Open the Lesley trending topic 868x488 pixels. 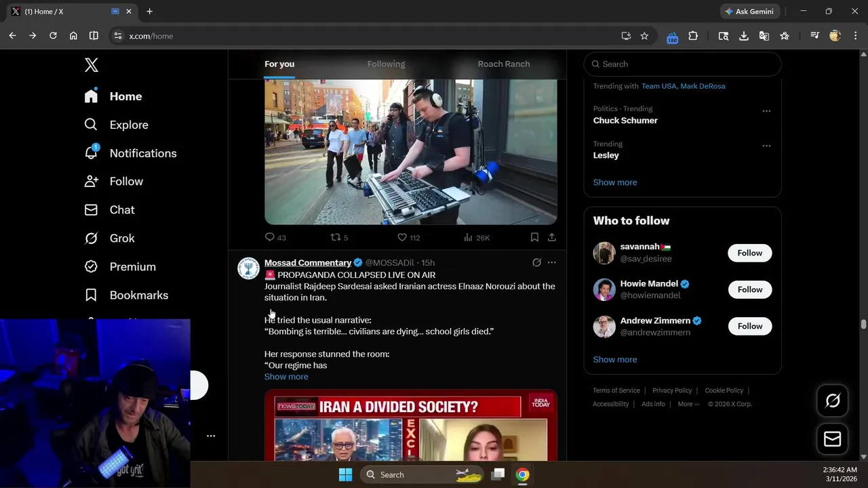click(606, 156)
